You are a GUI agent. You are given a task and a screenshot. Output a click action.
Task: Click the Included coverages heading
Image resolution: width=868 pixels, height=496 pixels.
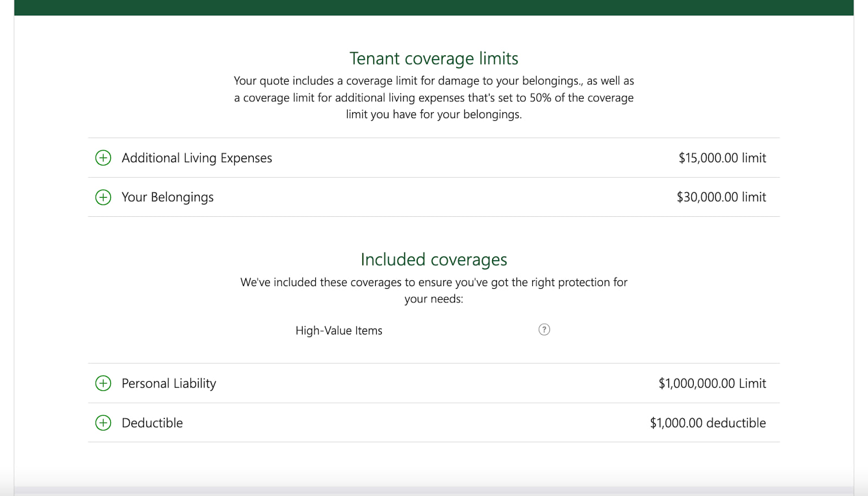point(433,260)
